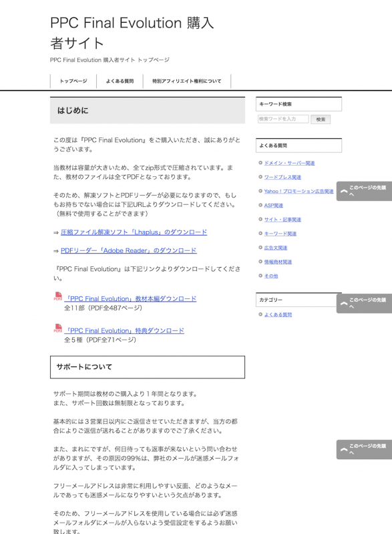Click PDF icon beside 教材本編ダウンロード
This screenshot has width=392, height=534.
(x=58, y=296)
